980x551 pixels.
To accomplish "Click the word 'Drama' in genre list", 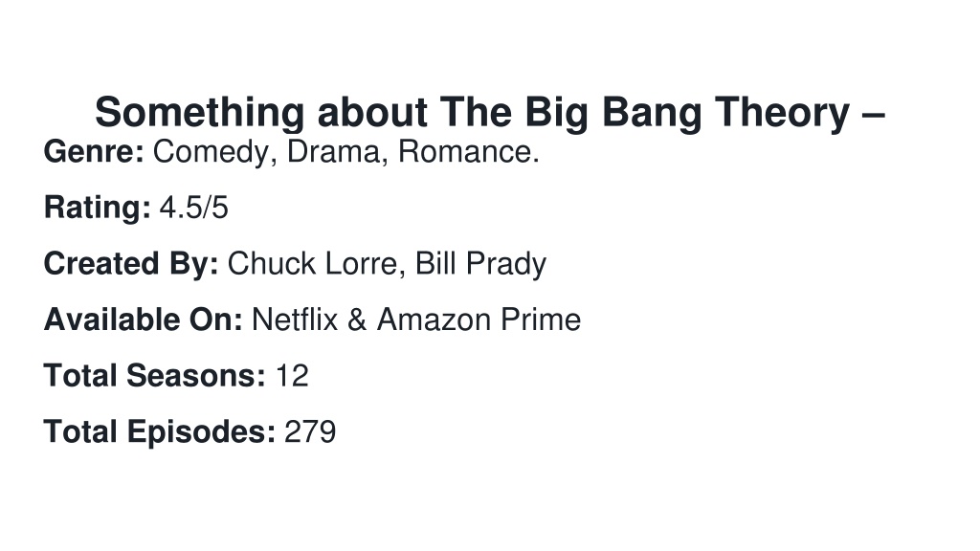I will tap(333, 152).
